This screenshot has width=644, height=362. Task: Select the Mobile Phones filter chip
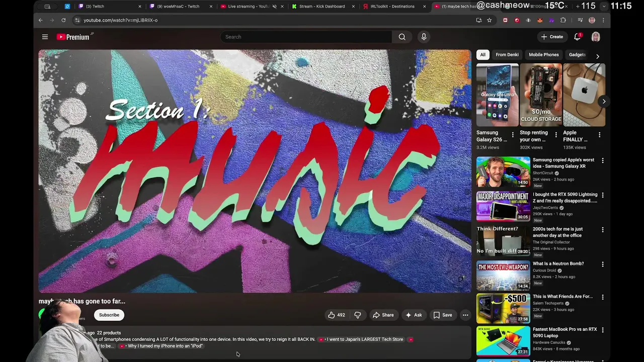coord(543,55)
